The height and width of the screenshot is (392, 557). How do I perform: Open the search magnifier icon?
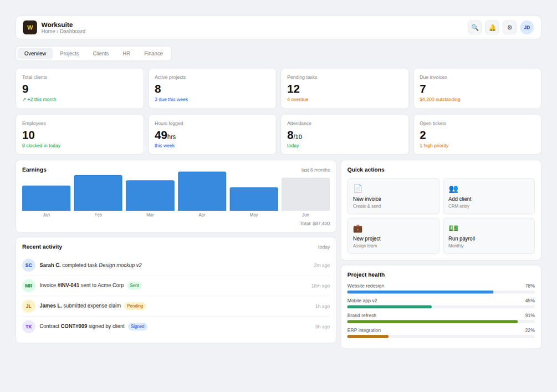click(x=474, y=27)
